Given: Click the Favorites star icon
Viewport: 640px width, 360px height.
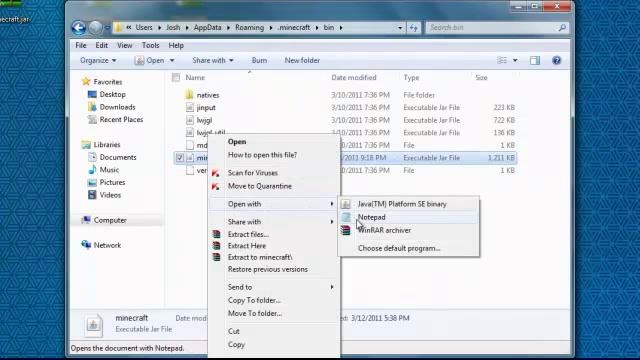Looking at the screenshot, I should 86,81.
